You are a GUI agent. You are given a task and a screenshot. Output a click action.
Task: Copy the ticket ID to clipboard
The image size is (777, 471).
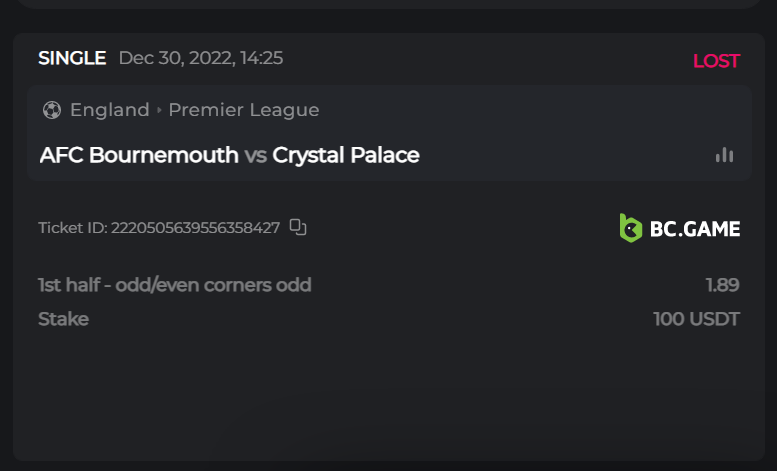click(297, 227)
